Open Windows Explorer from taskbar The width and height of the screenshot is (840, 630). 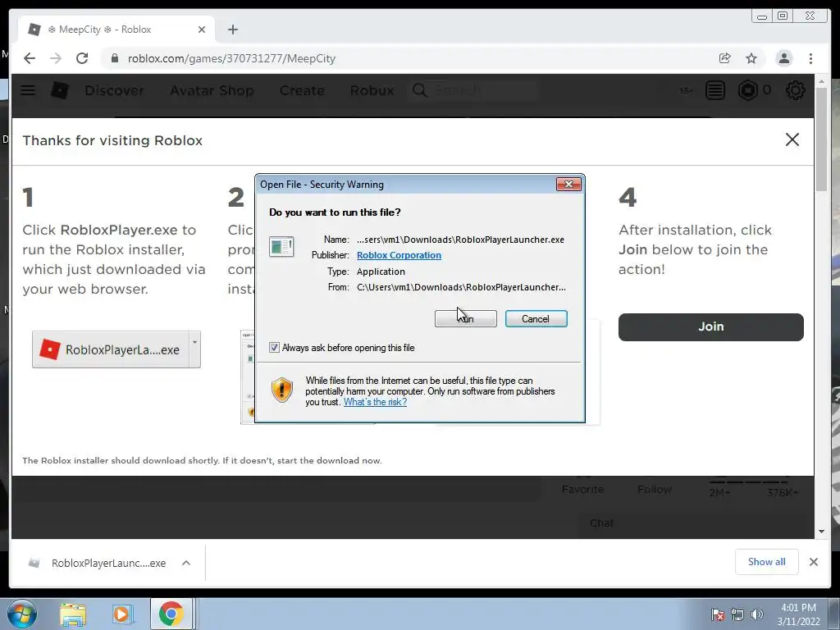pyautogui.click(x=73, y=614)
